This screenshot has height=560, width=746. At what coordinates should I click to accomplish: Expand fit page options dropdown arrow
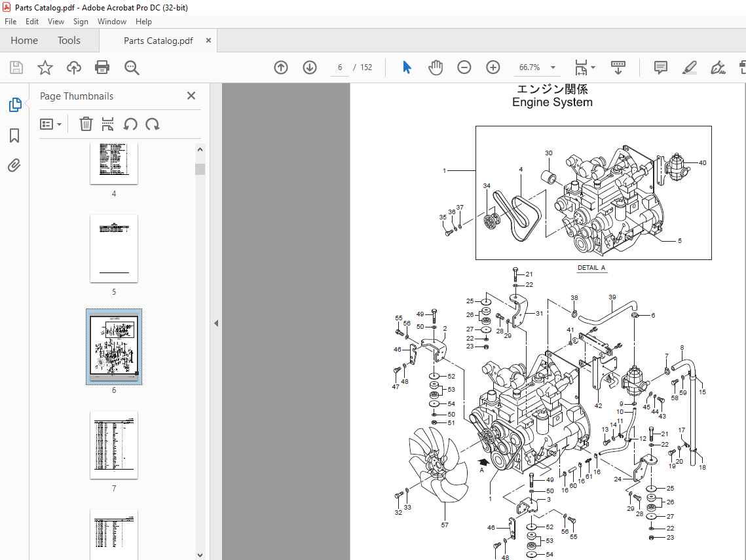pos(593,67)
